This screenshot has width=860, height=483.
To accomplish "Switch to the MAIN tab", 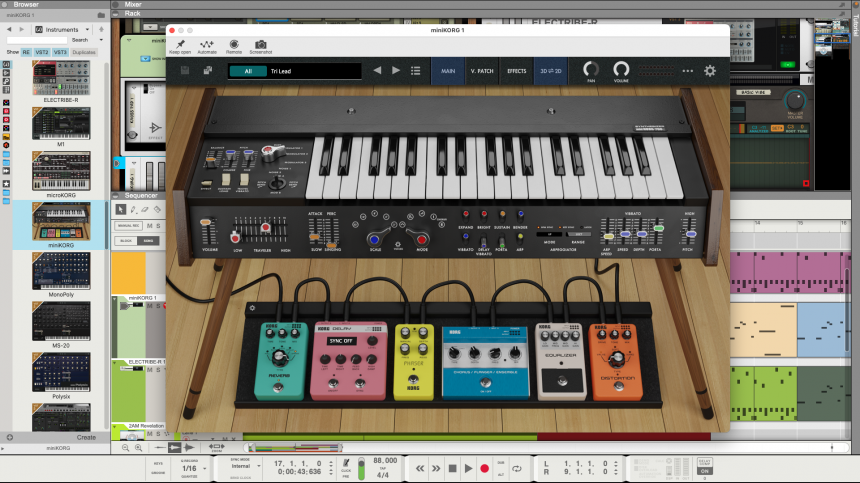I will click(x=448, y=71).
